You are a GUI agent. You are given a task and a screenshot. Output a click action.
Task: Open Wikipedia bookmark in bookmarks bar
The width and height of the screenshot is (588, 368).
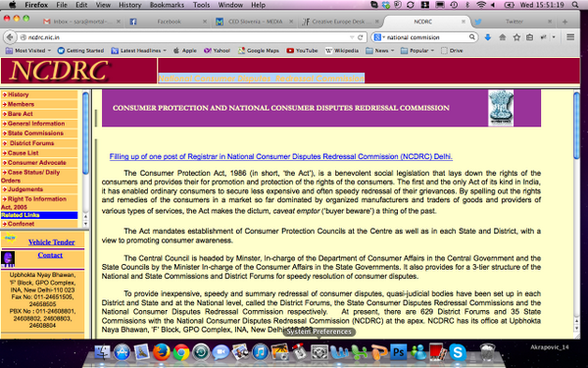pos(342,50)
